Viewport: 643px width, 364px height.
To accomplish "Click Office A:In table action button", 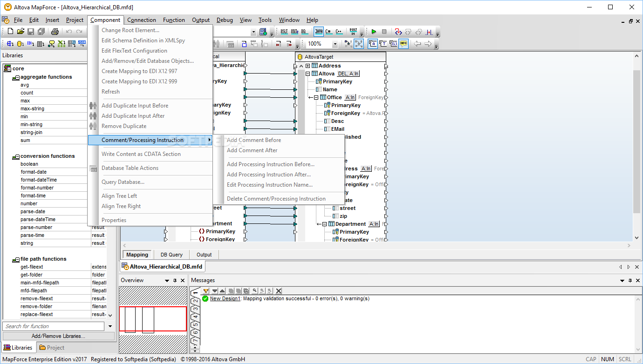I will click(x=350, y=97).
